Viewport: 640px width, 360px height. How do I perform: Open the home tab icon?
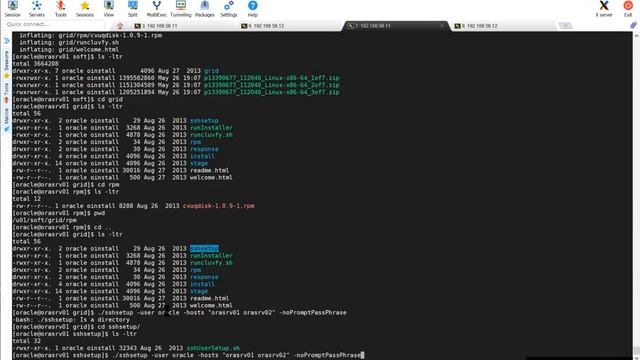click(x=120, y=26)
